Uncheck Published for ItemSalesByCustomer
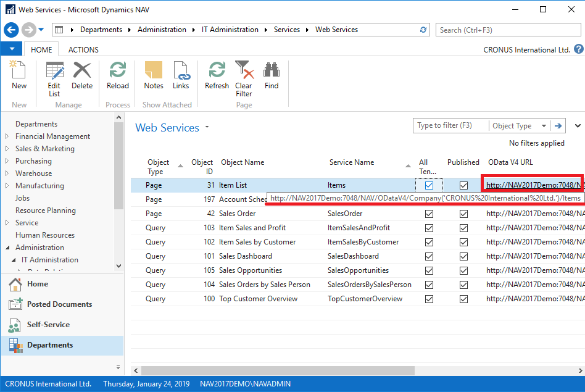The height and width of the screenshot is (392, 585). [464, 242]
